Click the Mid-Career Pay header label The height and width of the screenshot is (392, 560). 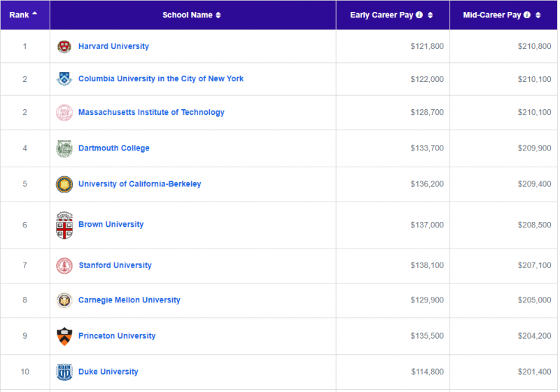(x=492, y=15)
